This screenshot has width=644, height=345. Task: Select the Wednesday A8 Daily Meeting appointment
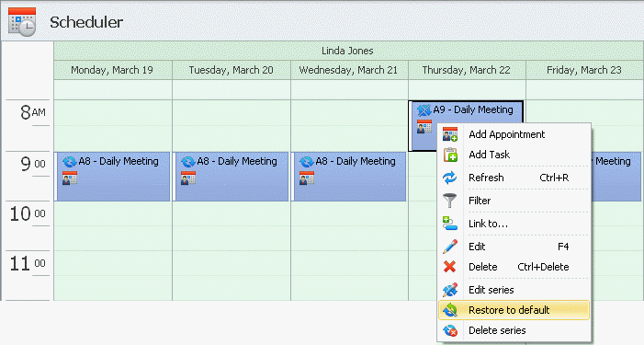pos(349,177)
